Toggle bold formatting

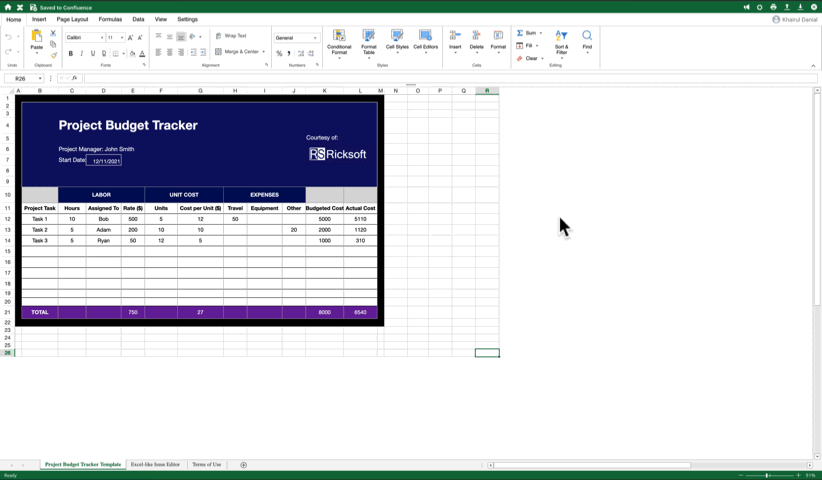coord(70,53)
